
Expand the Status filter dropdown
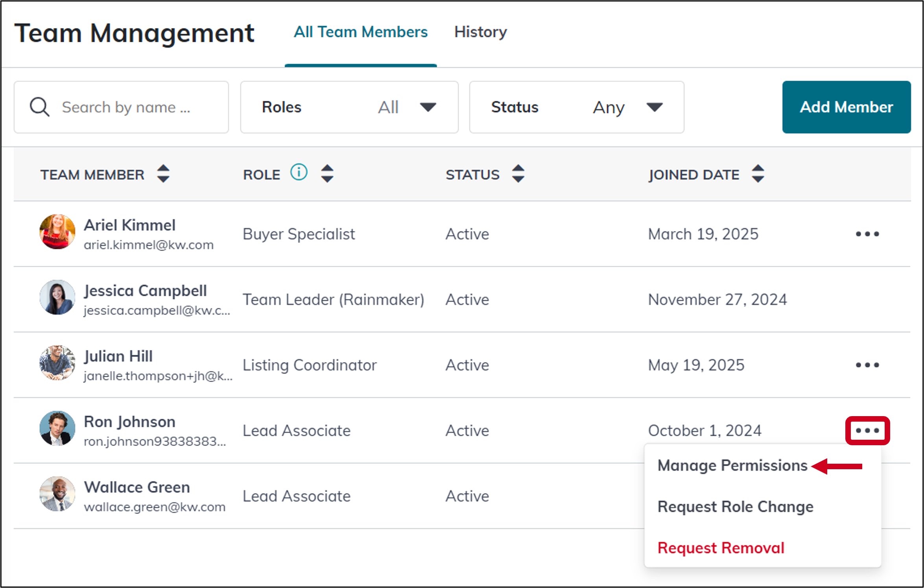coord(577,107)
